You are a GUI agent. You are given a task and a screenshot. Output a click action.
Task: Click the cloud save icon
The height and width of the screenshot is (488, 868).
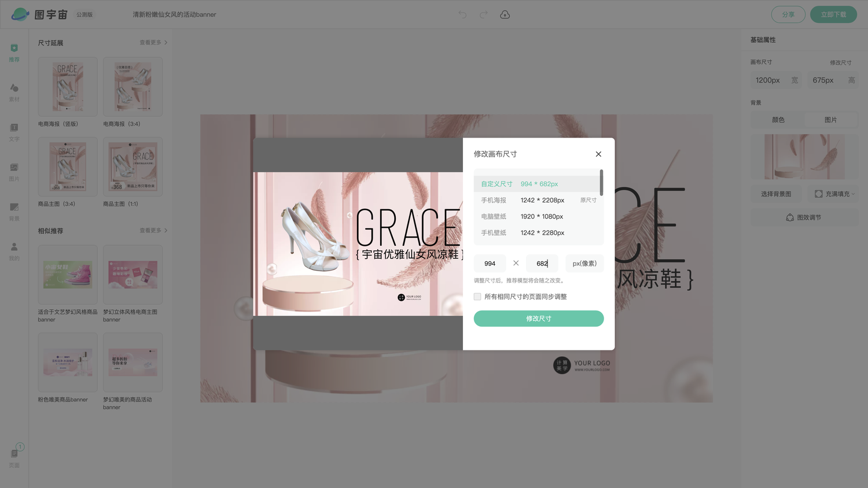pyautogui.click(x=505, y=14)
